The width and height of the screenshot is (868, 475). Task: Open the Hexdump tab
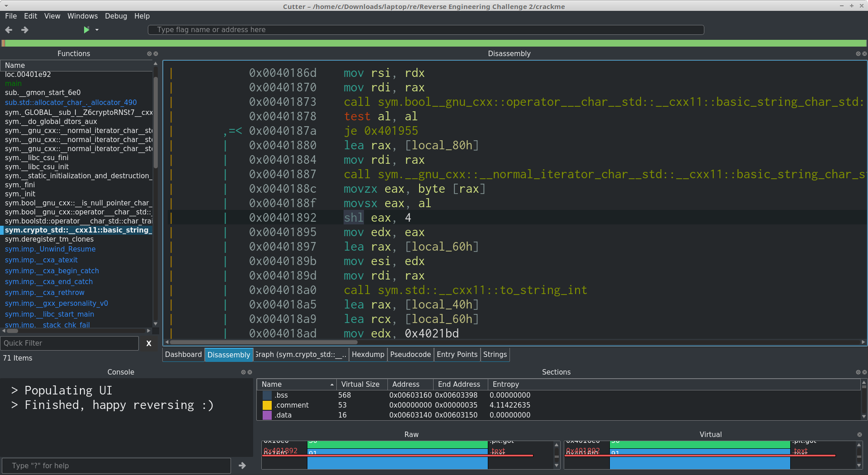pyautogui.click(x=368, y=355)
